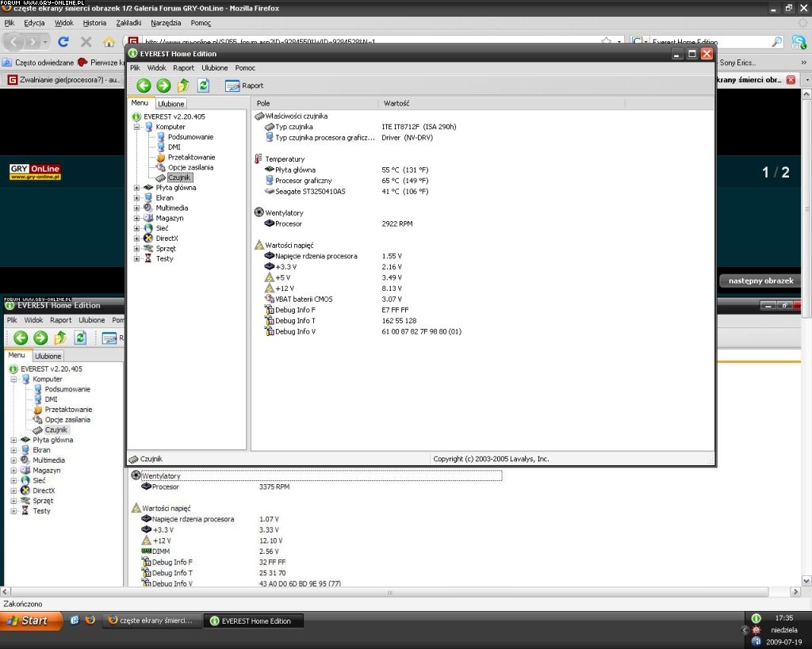
Task: Click the "następny obrazek" button
Action: click(x=760, y=281)
